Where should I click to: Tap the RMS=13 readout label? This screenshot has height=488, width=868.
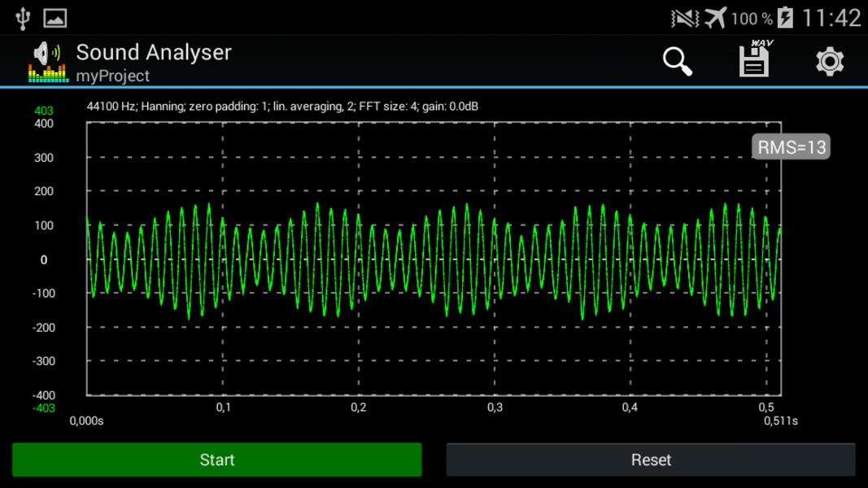click(x=791, y=146)
